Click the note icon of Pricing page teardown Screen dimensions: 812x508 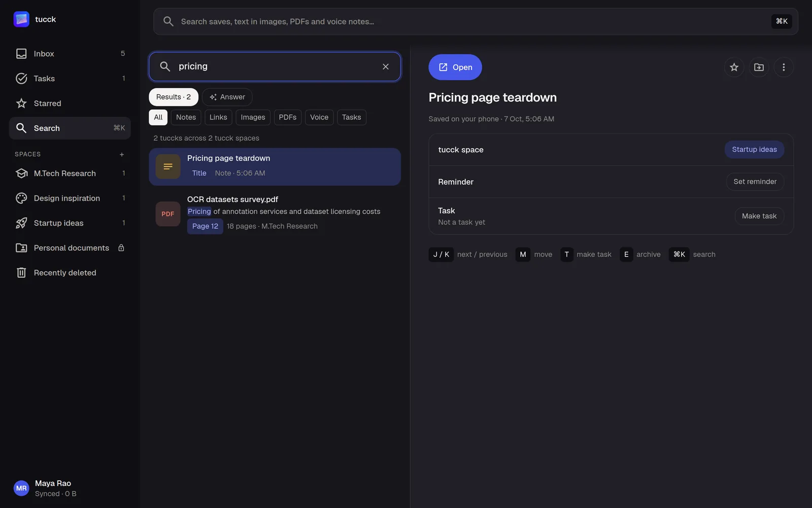tap(168, 167)
